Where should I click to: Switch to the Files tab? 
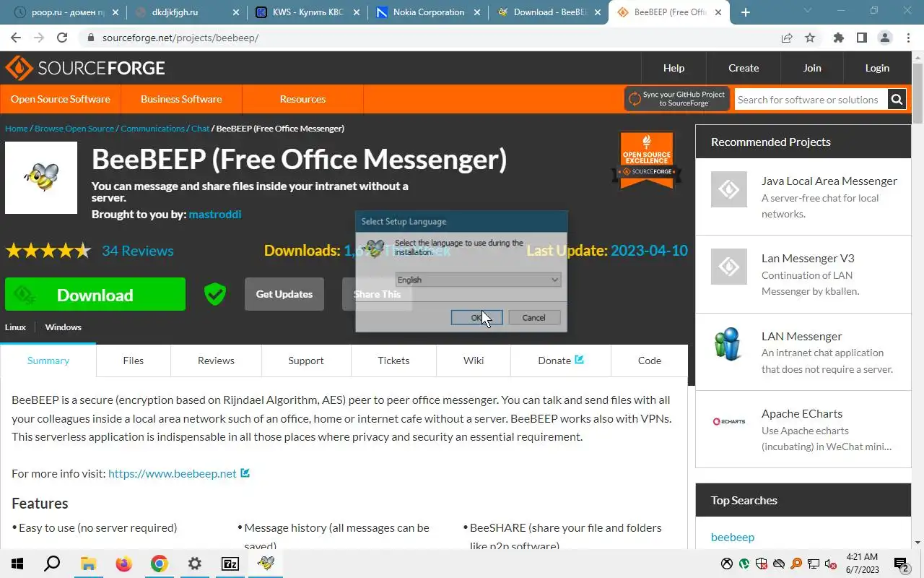tap(133, 361)
